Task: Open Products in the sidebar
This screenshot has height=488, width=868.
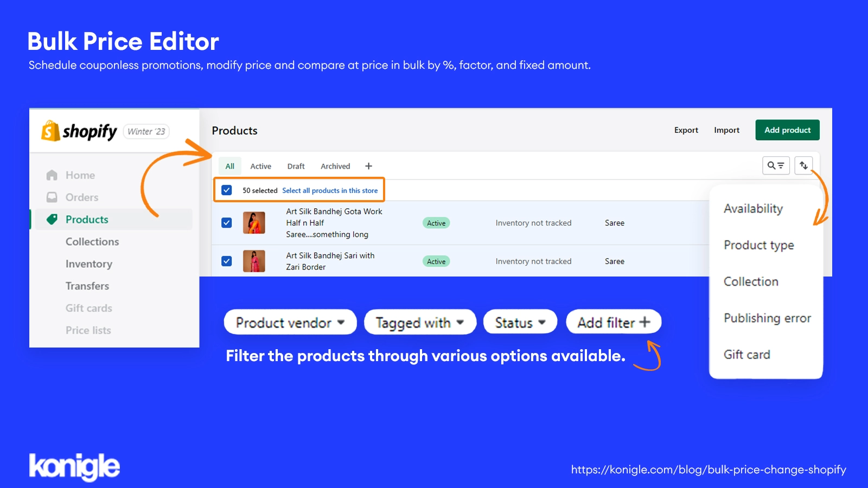Action: tap(87, 220)
